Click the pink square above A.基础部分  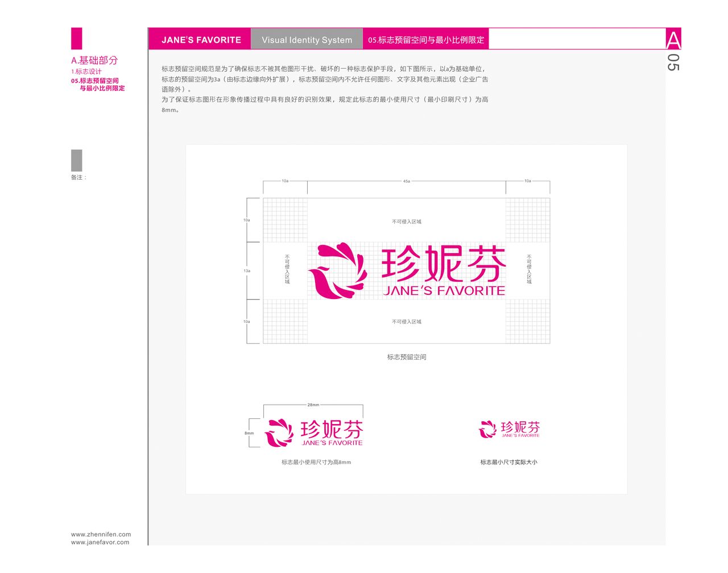(76, 38)
